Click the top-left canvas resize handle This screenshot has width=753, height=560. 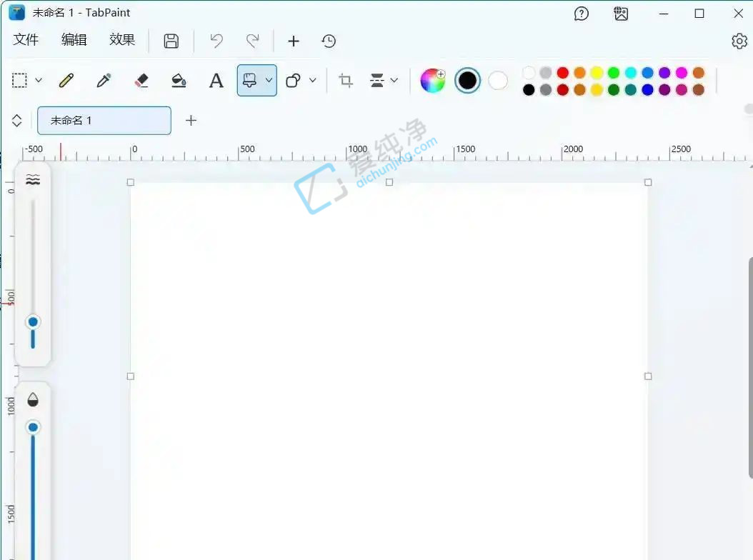coord(131,183)
